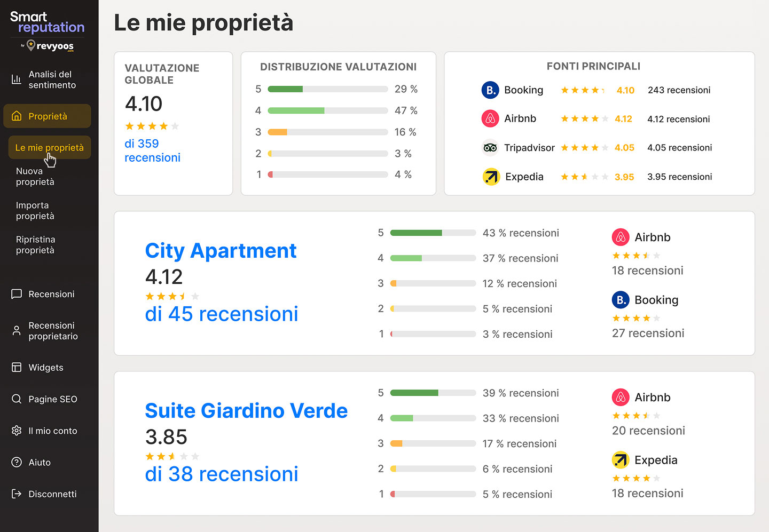This screenshot has width=769, height=532.
Task: Open the Suite Giardino Verde link
Action: coord(246,411)
